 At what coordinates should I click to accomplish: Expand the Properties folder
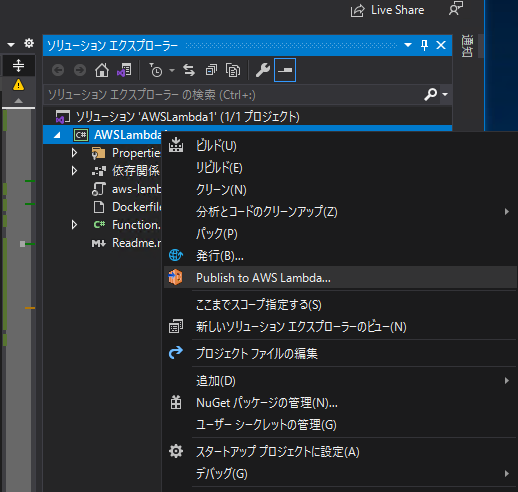pyautogui.click(x=74, y=153)
